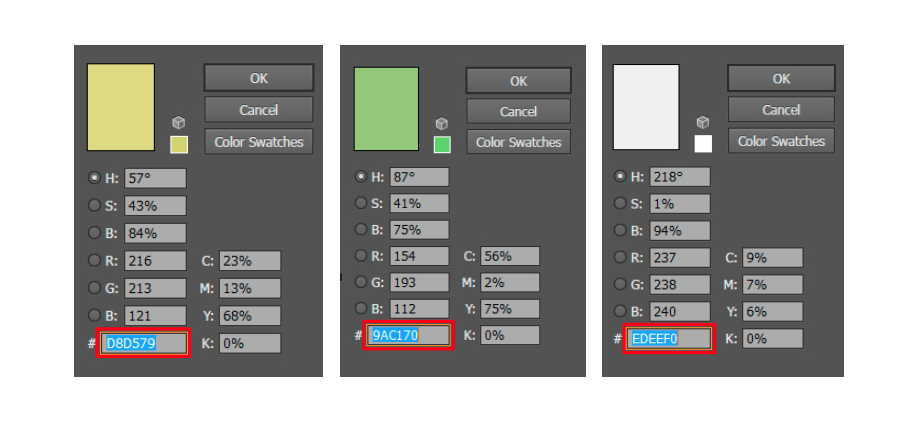Viewport: 920px width, 429px height.
Task: Select the Green radio button in the white dialog
Action: pos(621,285)
